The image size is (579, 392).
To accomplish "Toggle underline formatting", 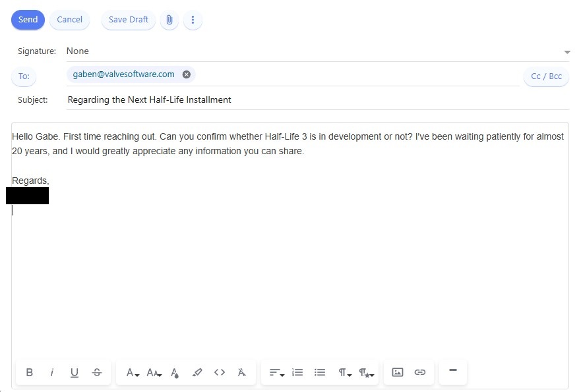I will pos(75,372).
